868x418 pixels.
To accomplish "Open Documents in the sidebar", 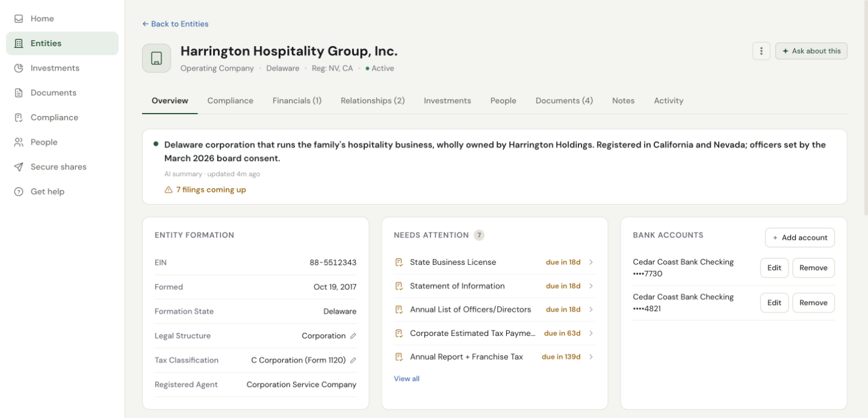I will (62, 93).
